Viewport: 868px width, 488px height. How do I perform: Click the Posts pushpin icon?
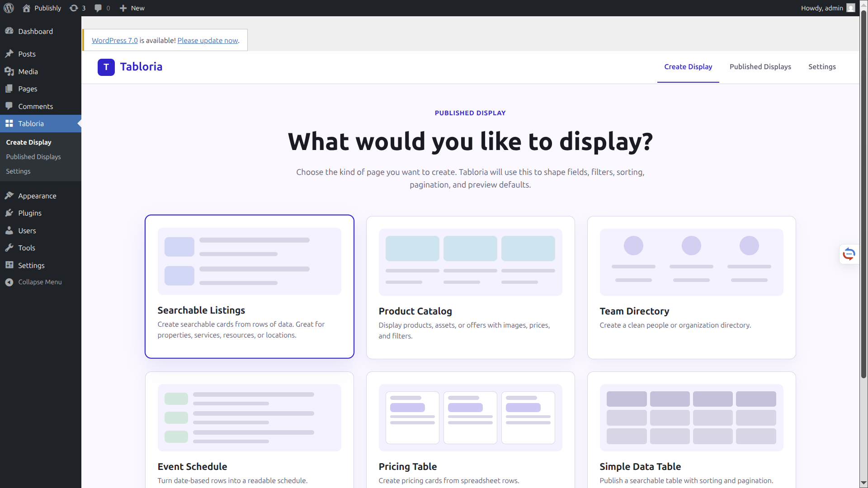(x=9, y=54)
